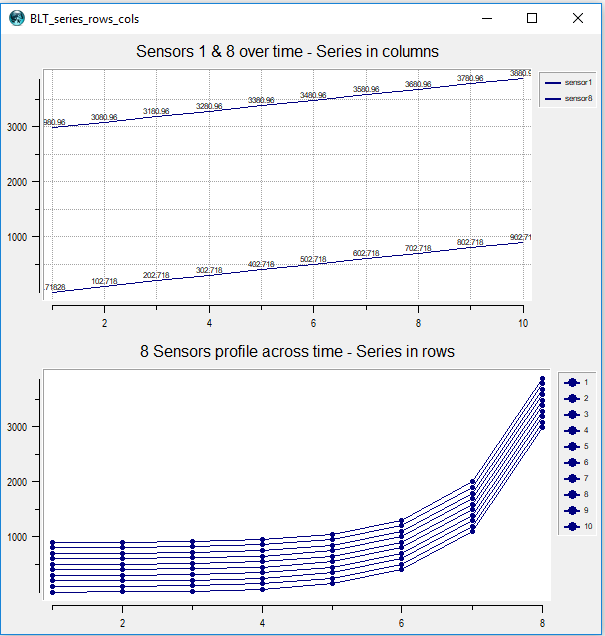Click x-axis tick label 6 of top chart
The image size is (605, 636).
tap(313, 323)
